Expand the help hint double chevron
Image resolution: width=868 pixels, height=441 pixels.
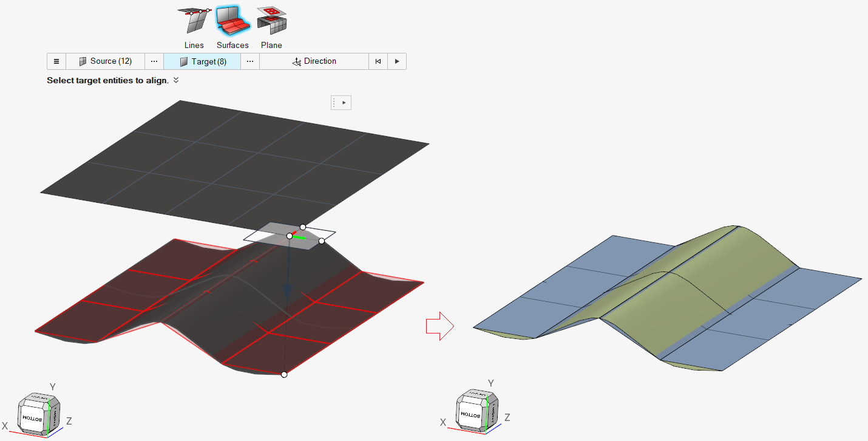pos(176,80)
